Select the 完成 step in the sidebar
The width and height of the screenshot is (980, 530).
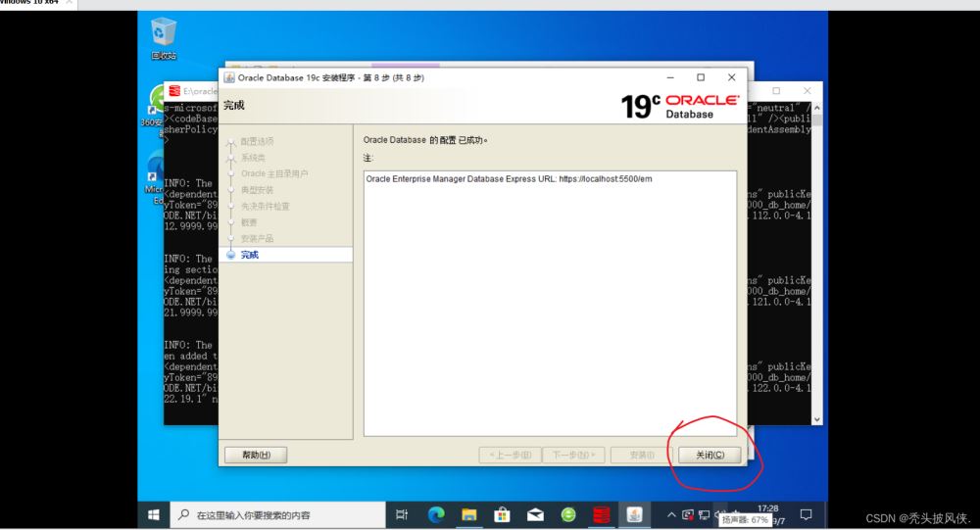click(x=249, y=255)
